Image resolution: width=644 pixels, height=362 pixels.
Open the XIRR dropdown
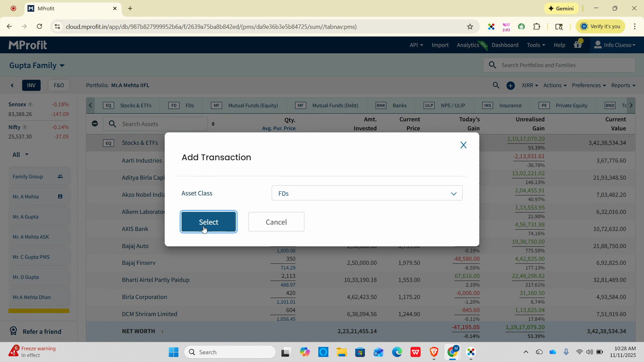pyautogui.click(x=530, y=85)
